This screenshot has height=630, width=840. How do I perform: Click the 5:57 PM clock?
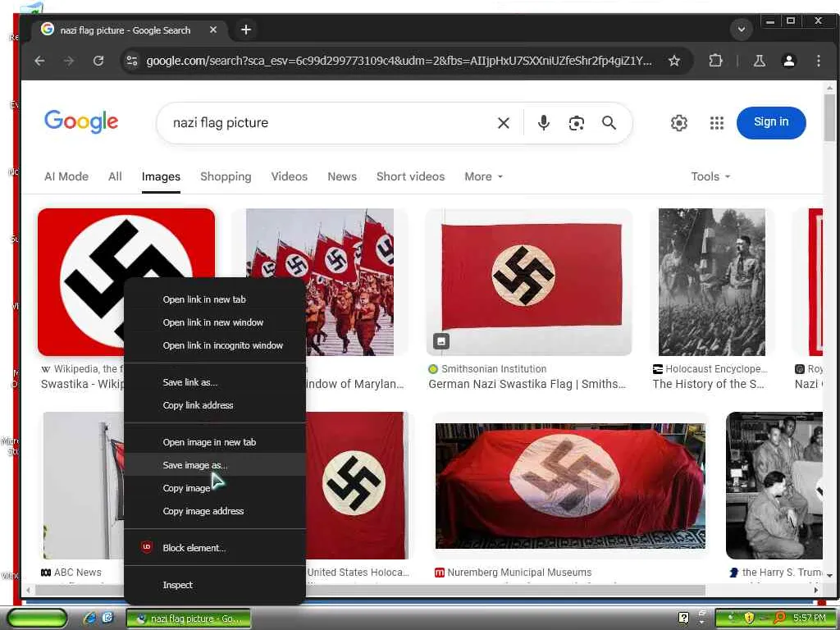[810, 618]
